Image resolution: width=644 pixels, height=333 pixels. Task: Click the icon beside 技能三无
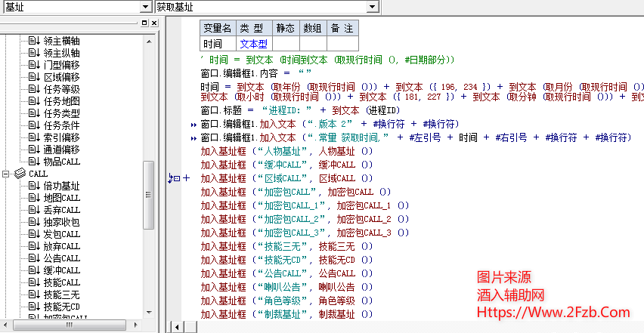[x=33, y=294]
